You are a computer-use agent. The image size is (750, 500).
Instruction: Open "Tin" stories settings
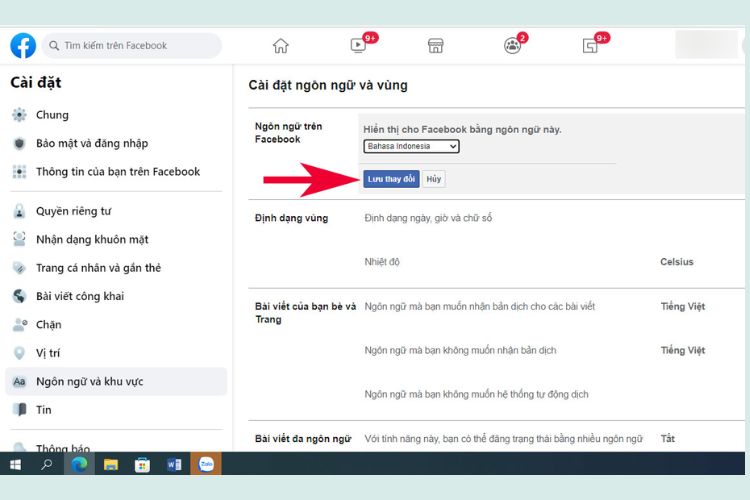(44, 410)
